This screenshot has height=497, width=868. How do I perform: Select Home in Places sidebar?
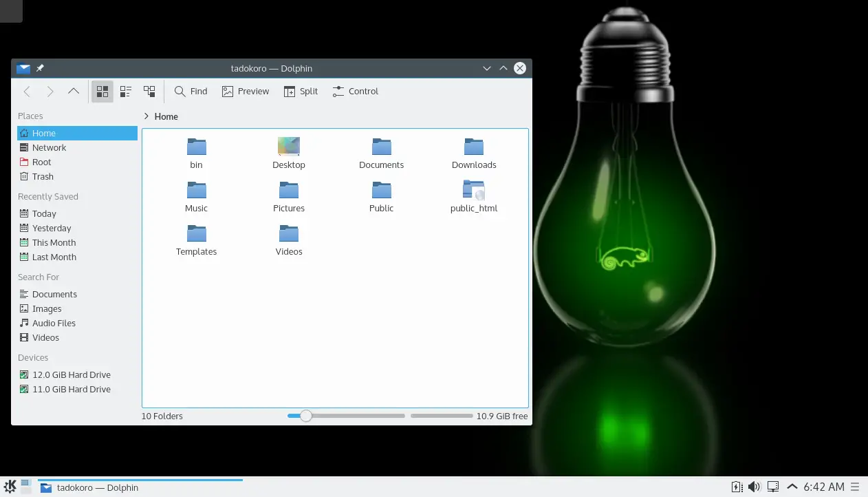point(77,133)
